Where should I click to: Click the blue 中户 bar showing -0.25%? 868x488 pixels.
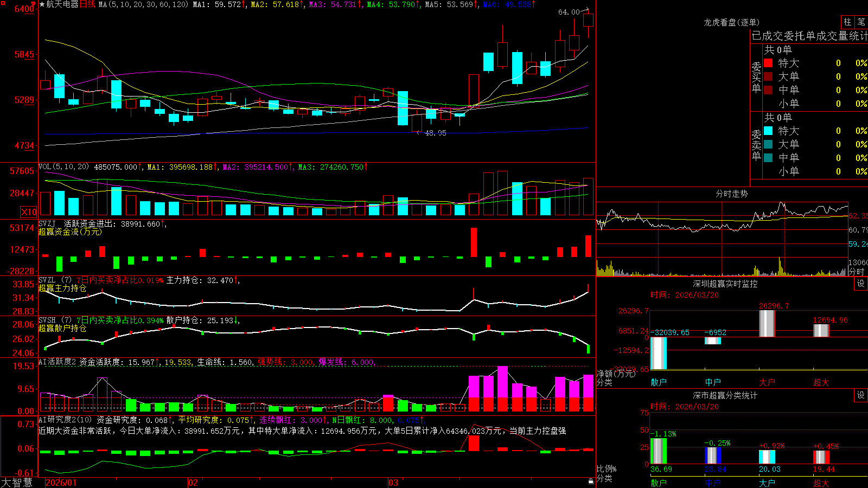click(712, 455)
